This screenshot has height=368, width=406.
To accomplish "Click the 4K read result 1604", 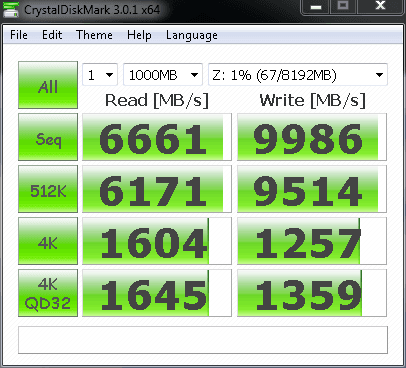I will (157, 241).
